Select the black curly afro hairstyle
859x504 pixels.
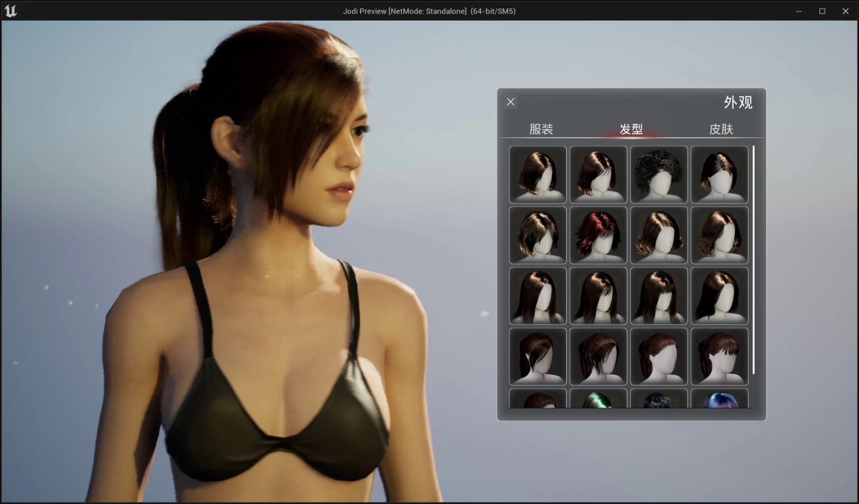coord(659,175)
